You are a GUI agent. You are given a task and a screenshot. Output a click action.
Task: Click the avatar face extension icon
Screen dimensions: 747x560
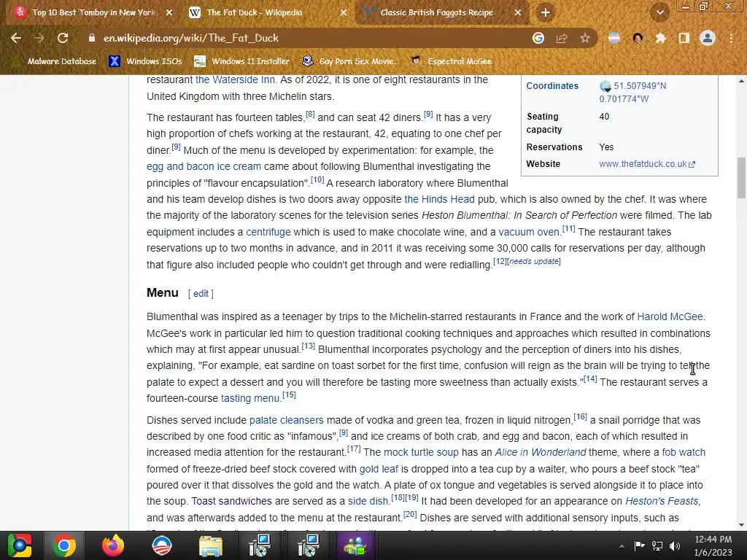tap(638, 38)
